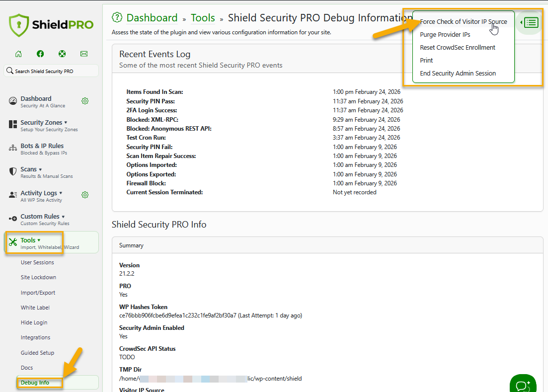Click the Dashboard breadcrumb link
Viewport: 548px width, 392px height.
tap(152, 18)
